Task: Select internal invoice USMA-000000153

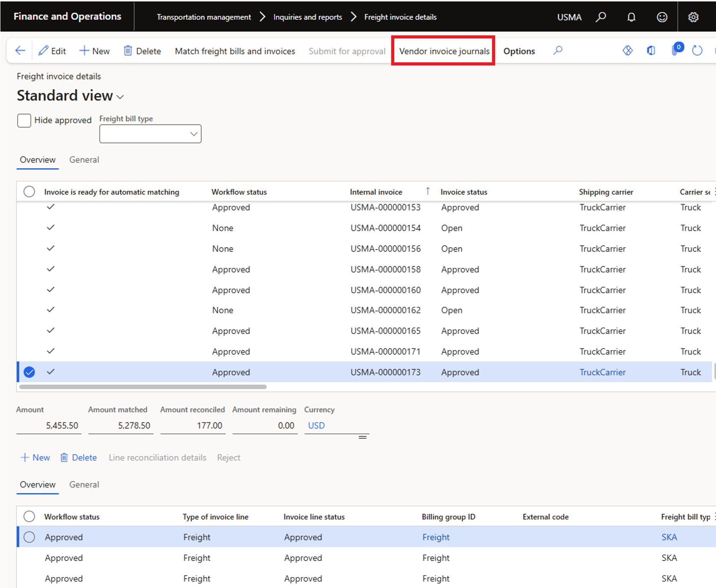Action: click(385, 207)
